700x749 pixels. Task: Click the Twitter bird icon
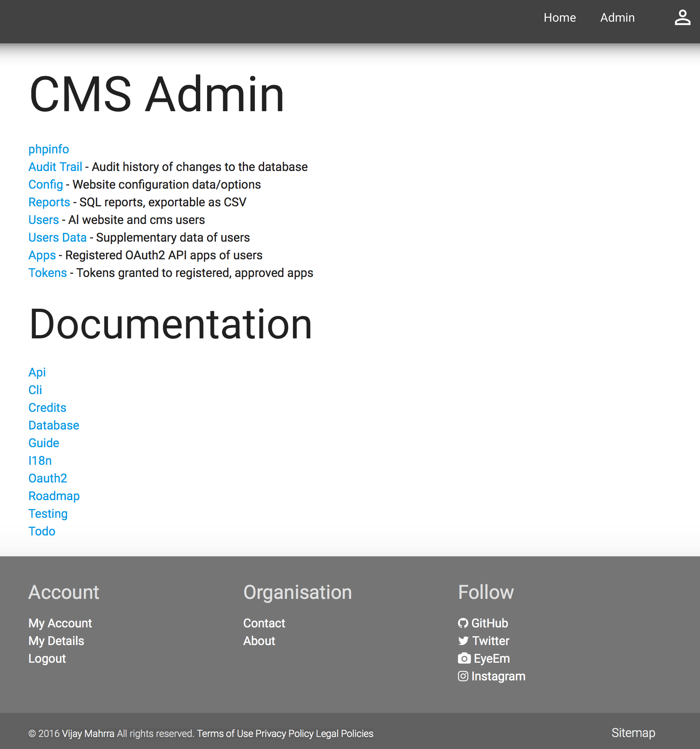(x=464, y=641)
